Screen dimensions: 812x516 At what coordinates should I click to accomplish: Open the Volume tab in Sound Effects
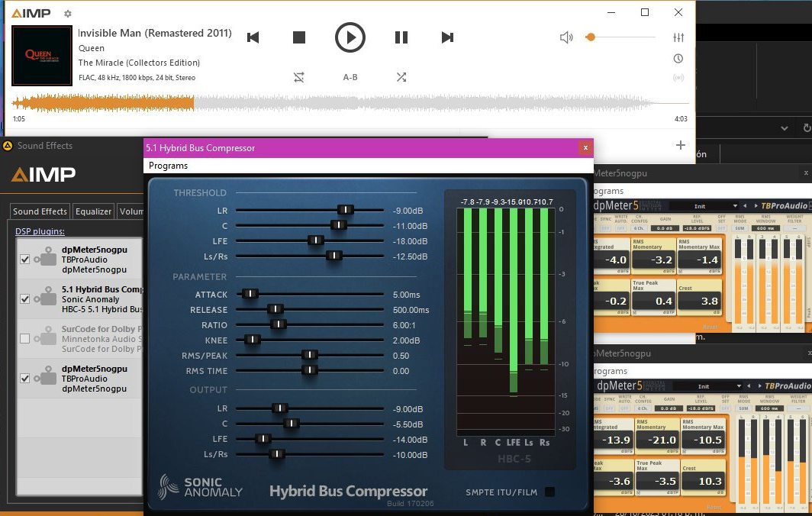[x=130, y=211]
